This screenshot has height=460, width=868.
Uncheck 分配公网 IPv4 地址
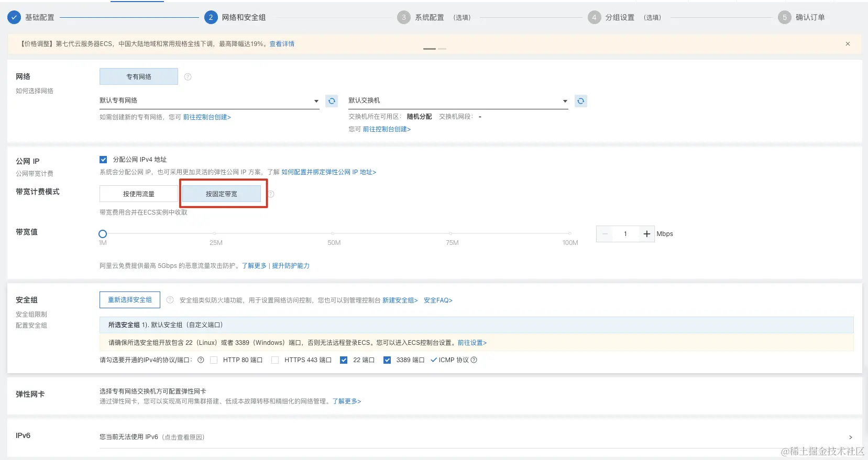point(103,160)
